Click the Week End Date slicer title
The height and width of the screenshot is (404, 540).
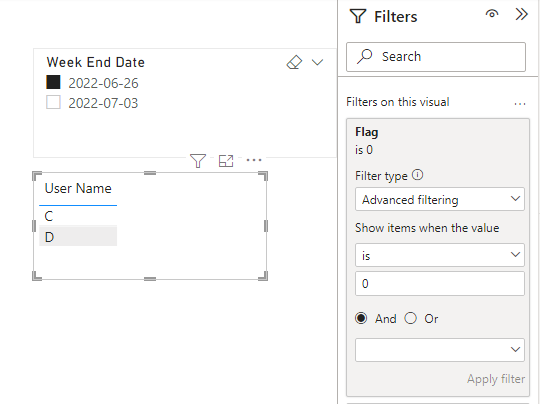pyautogui.click(x=96, y=62)
